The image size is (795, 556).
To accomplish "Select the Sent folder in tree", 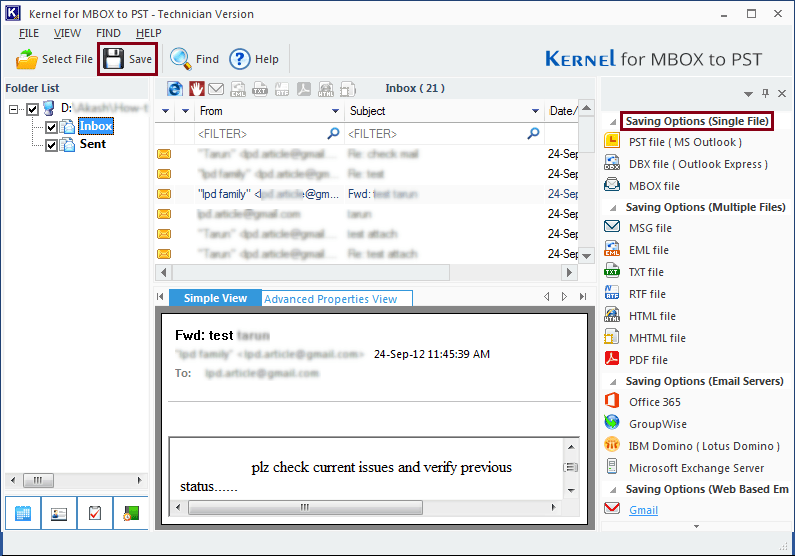I will (x=93, y=144).
